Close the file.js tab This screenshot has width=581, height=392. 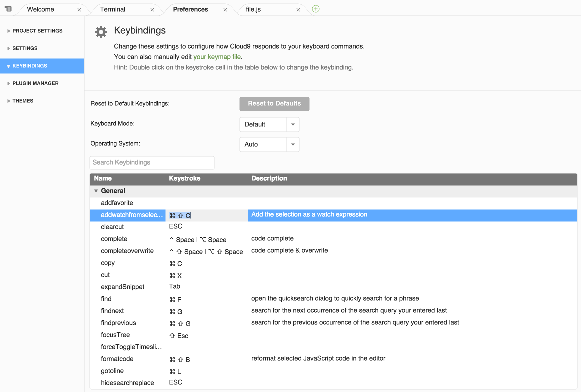pos(298,10)
